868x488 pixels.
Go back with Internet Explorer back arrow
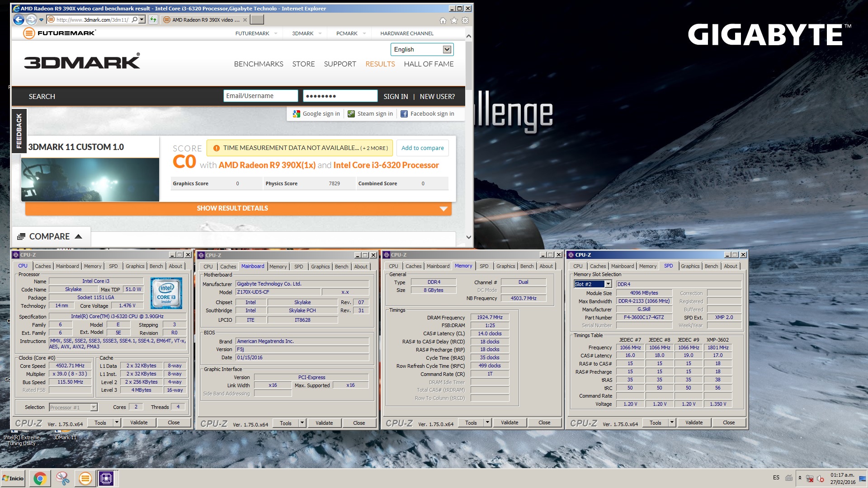[19, 19]
